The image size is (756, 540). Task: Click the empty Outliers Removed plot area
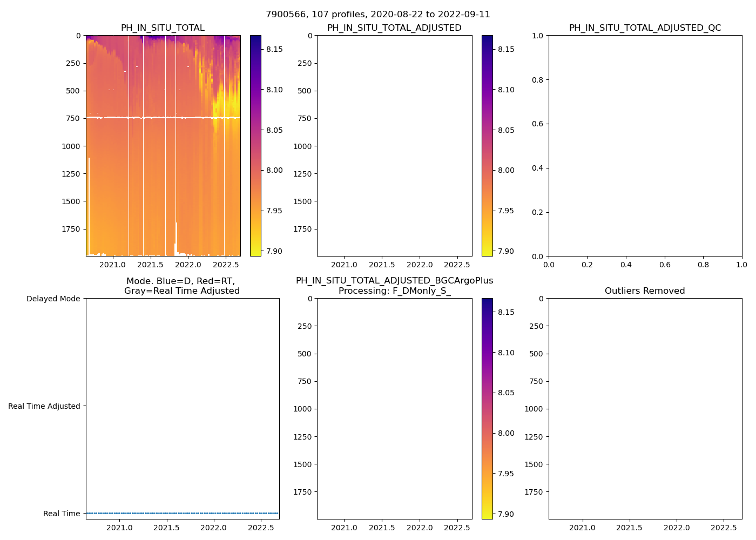(x=645, y=409)
